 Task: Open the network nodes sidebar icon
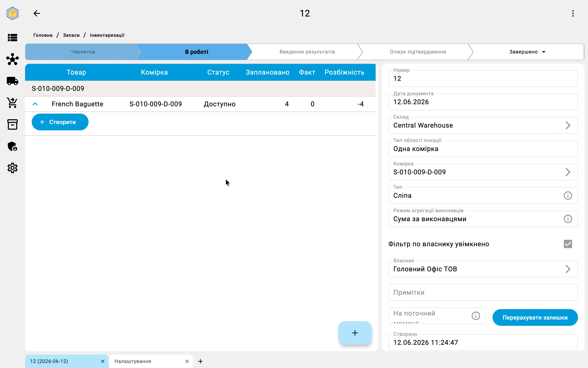[x=12, y=59]
